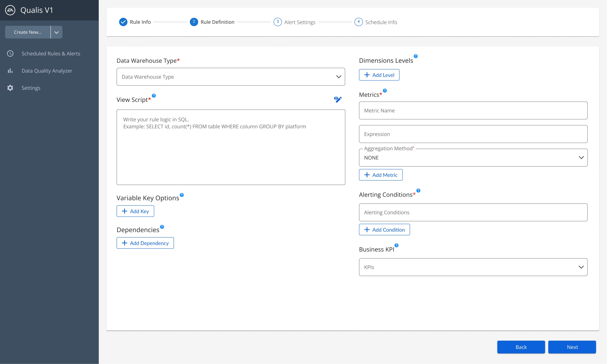The width and height of the screenshot is (607, 364).
Task: Click the View Script preview edit icon
Action: click(338, 99)
